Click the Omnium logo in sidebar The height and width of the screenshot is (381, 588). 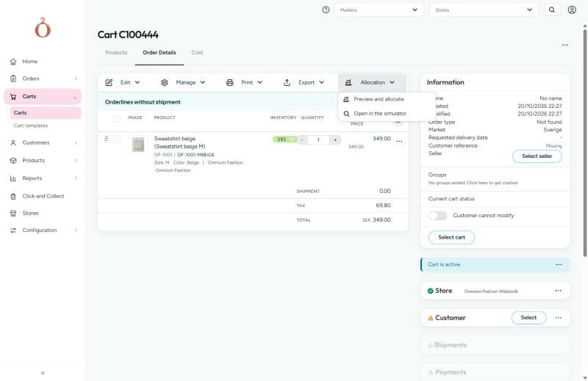tap(43, 28)
